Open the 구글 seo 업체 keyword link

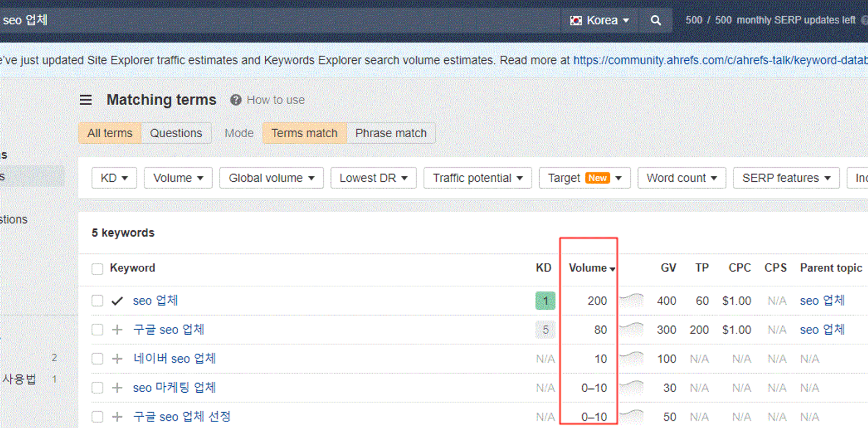pyautogui.click(x=169, y=329)
